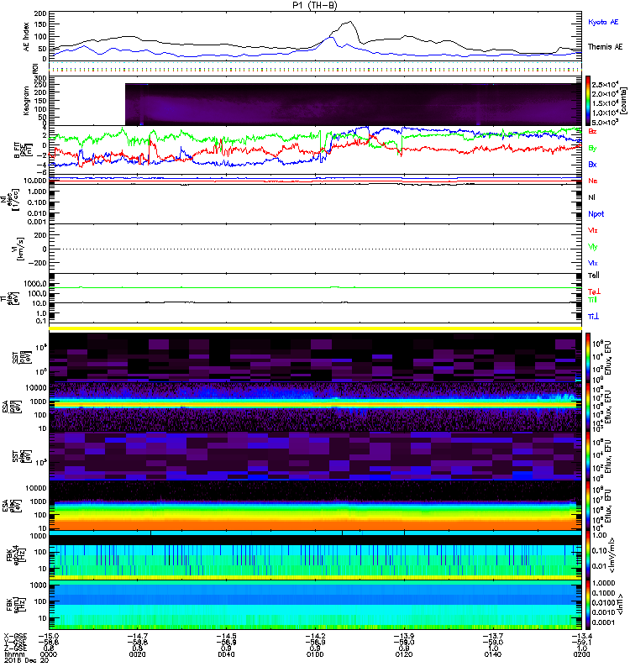Screen dimensions: 630x672
Task: Click the 0040 time tick label
Action: [x=226, y=654]
